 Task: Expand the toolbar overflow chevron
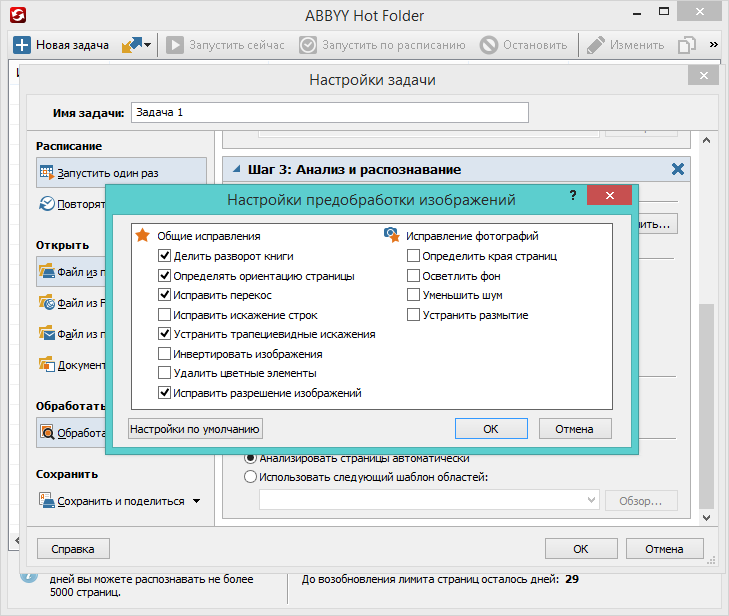[714, 45]
